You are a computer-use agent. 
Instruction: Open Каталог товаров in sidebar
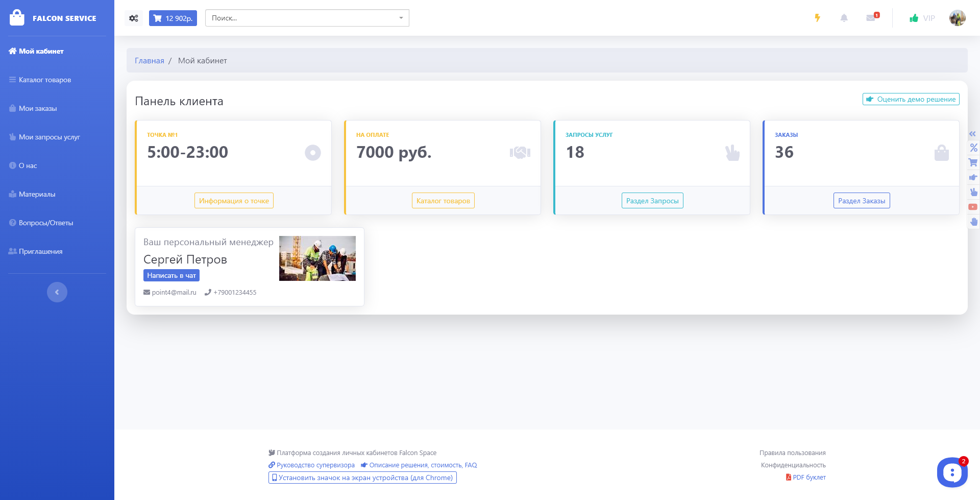click(x=45, y=80)
